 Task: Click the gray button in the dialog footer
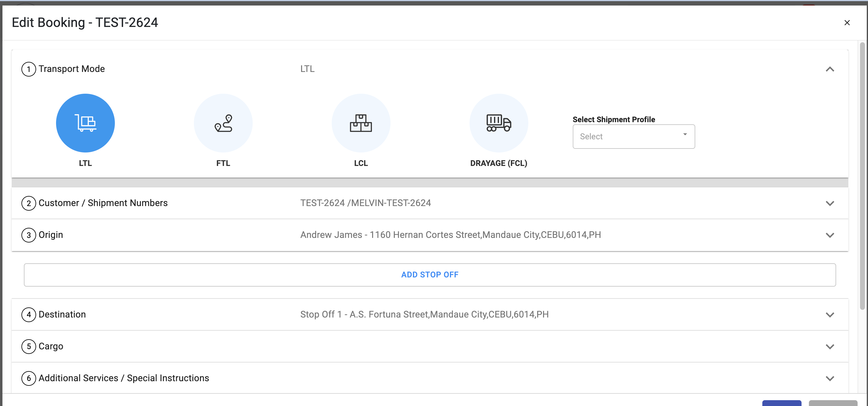point(832,403)
